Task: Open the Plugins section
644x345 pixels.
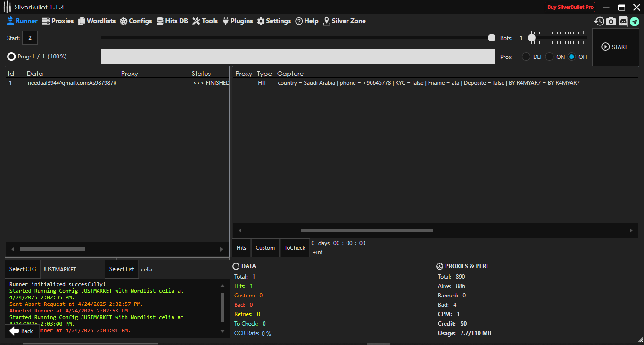Action: pyautogui.click(x=238, y=21)
